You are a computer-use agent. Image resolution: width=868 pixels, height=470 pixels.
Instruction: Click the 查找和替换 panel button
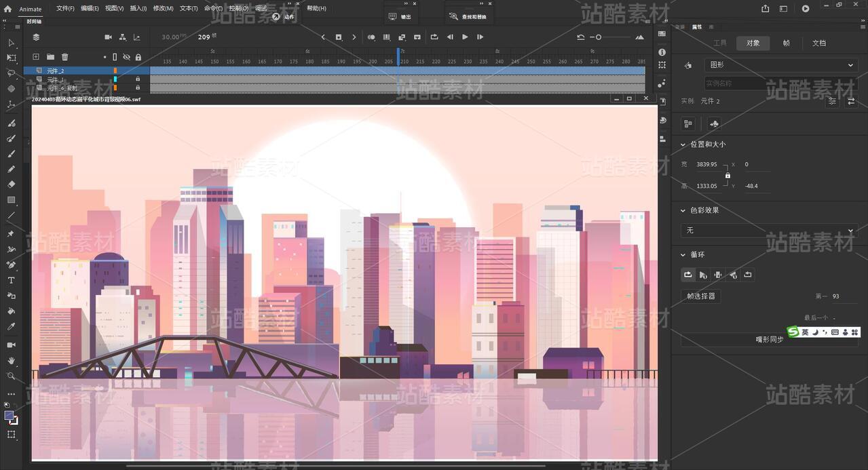point(469,16)
